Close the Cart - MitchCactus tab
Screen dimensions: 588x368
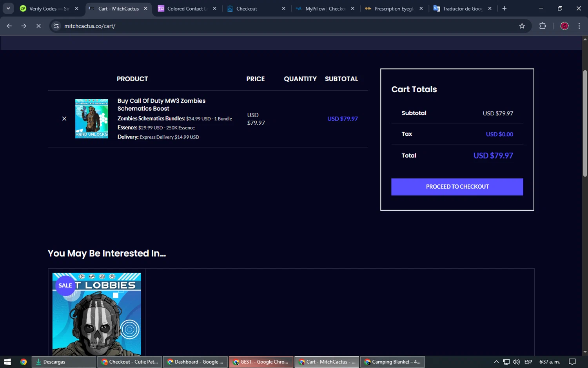point(145,9)
